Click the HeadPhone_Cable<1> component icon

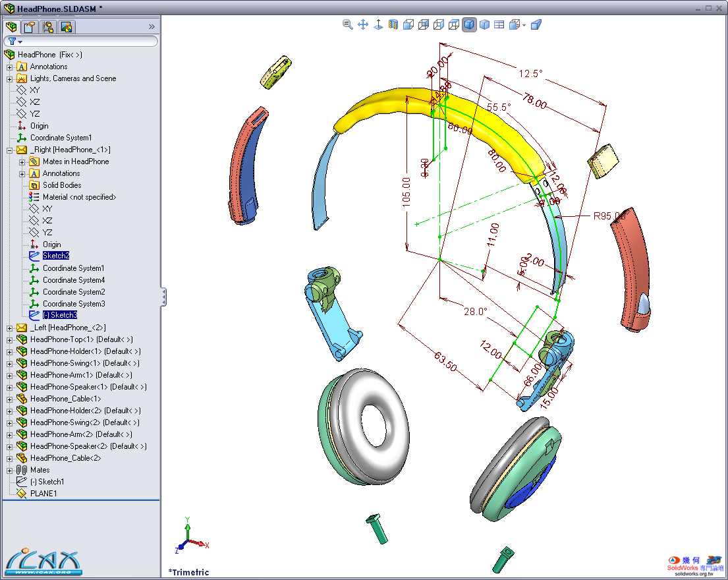[x=22, y=399]
